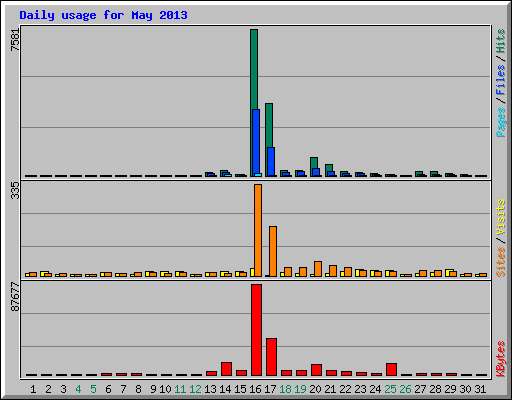
Task: Click day label 14 on the x-axis
Action: 225,389
